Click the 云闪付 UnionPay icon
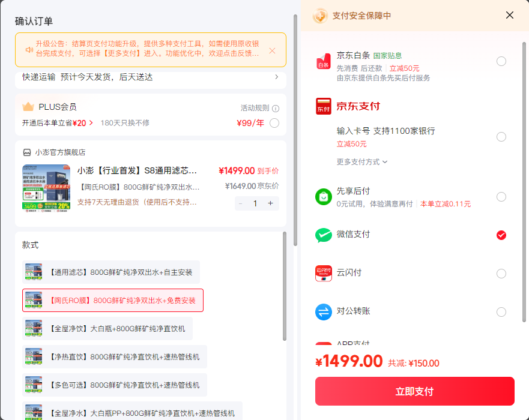Screen dimensions: 529x420 (323, 274)
